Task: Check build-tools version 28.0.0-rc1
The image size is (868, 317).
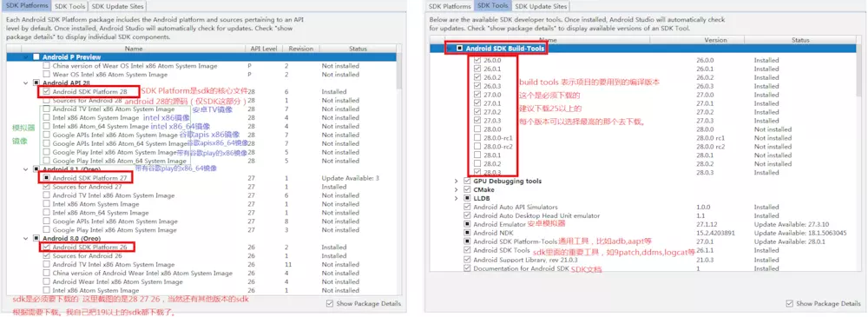Action: click(477, 138)
